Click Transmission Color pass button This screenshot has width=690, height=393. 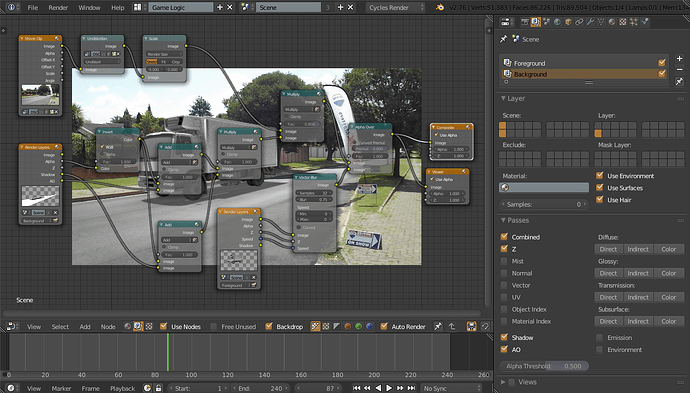pos(668,298)
